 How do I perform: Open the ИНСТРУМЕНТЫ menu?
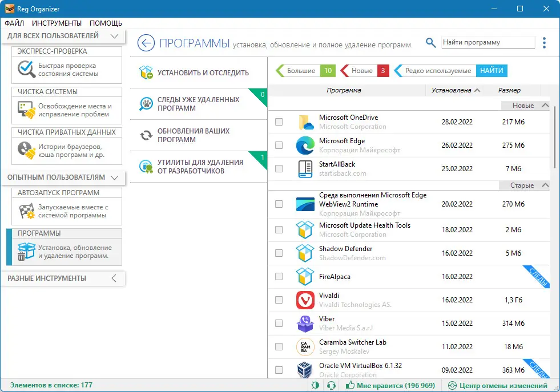57,23
